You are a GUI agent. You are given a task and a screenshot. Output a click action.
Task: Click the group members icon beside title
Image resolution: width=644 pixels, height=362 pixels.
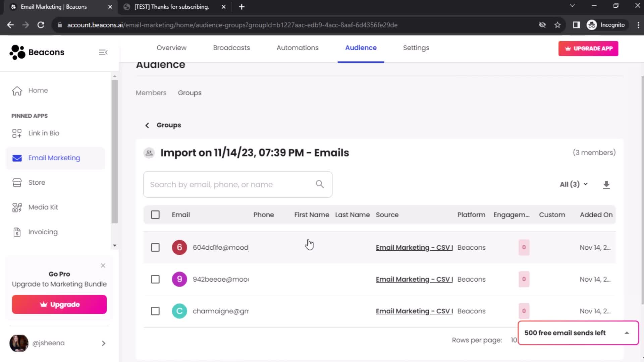click(x=149, y=153)
